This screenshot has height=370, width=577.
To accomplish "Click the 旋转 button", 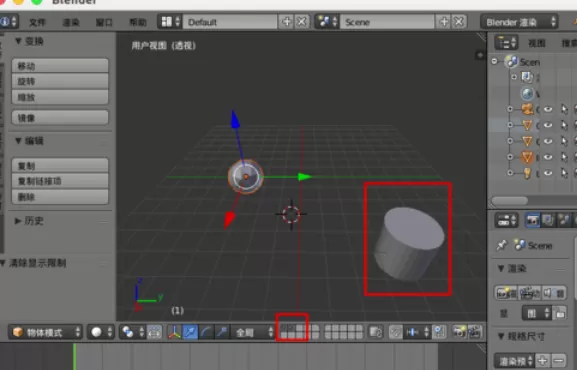I will [x=60, y=81].
